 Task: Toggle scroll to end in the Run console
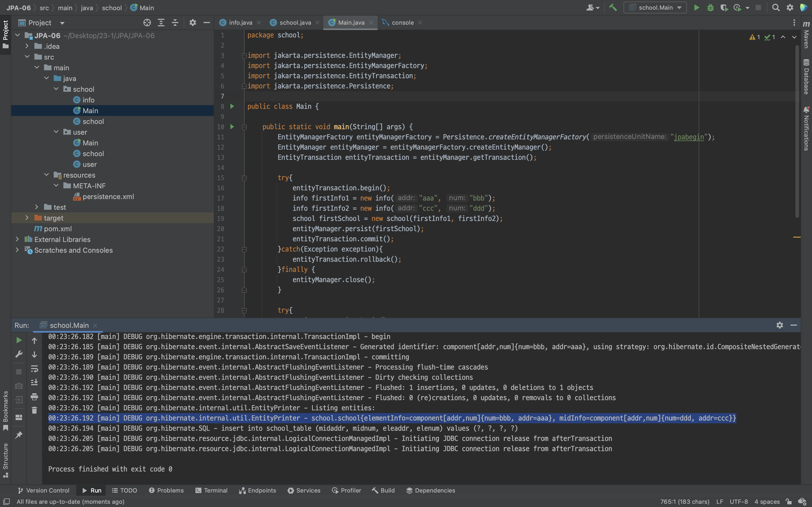coord(34,382)
